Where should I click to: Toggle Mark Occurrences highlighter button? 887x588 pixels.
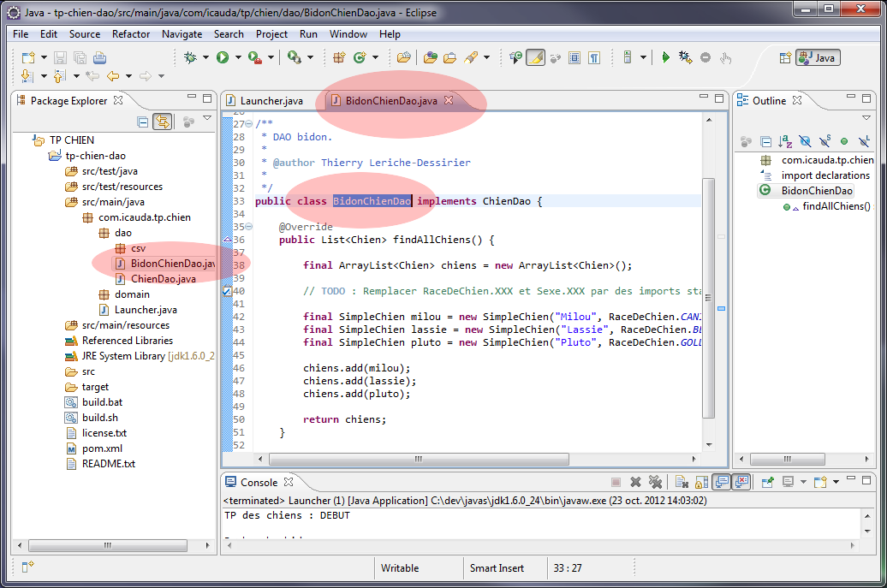[x=535, y=57]
